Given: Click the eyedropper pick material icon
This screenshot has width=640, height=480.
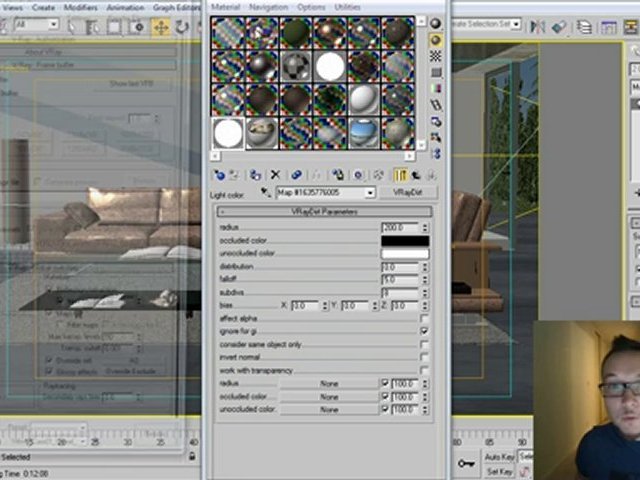Looking at the screenshot, I should pos(265,192).
